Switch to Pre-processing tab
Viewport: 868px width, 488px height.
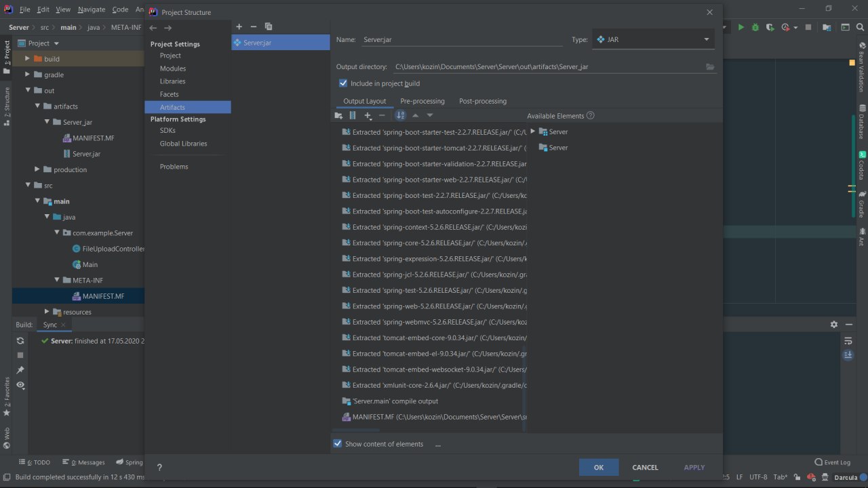pyautogui.click(x=422, y=101)
